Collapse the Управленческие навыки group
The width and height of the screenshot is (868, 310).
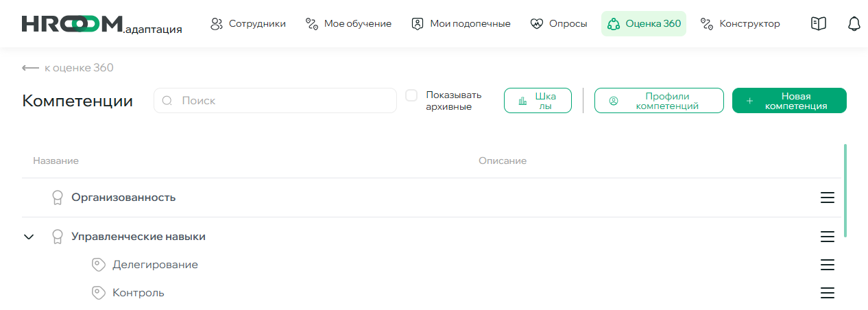point(29,237)
